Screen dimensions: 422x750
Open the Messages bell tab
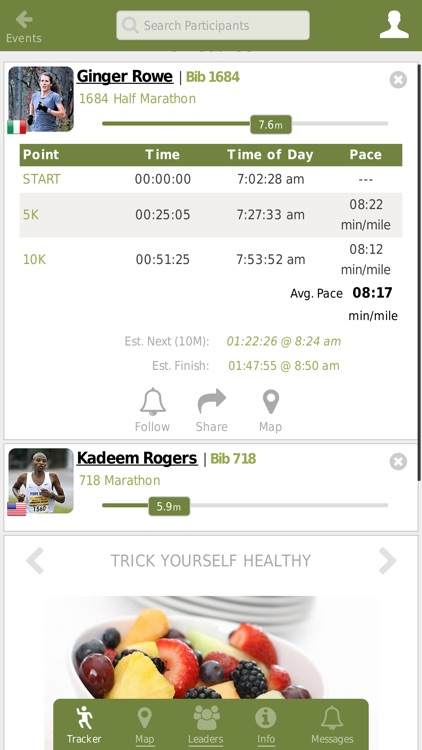332,725
